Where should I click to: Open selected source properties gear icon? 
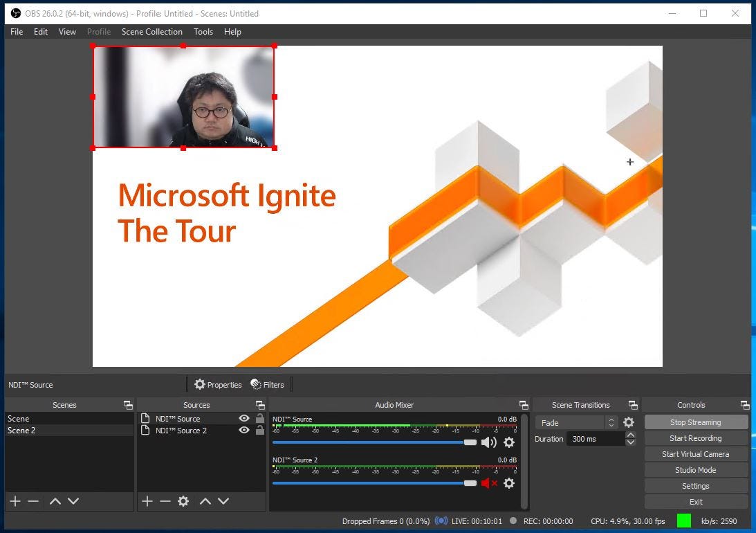pyautogui.click(x=183, y=501)
